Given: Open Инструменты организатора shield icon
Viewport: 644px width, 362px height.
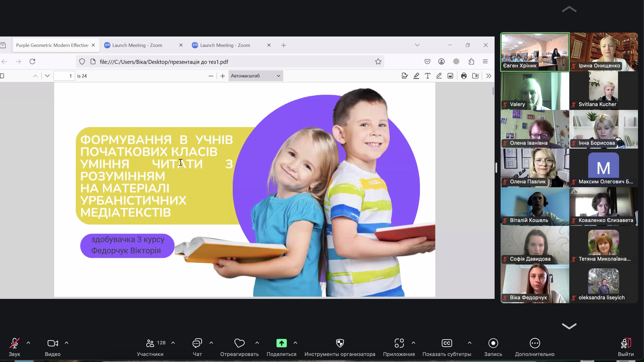Looking at the screenshot, I should click(340, 343).
